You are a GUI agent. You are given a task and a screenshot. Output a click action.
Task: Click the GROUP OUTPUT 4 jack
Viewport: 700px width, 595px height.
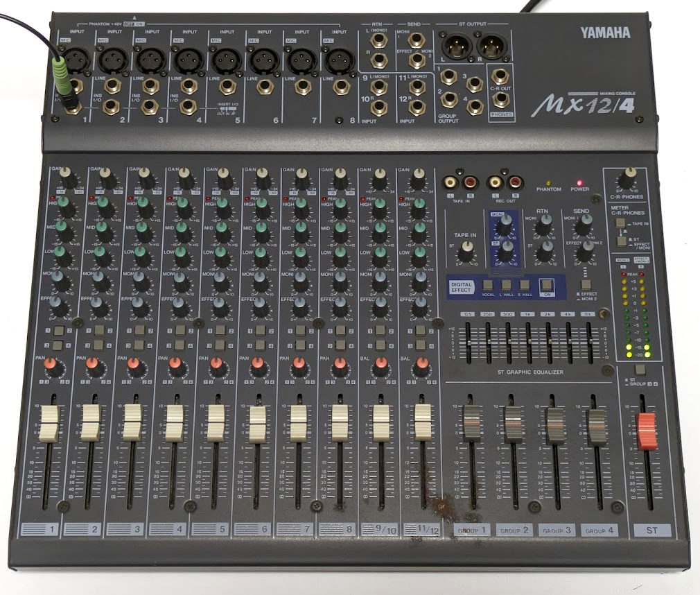pyautogui.click(x=475, y=106)
